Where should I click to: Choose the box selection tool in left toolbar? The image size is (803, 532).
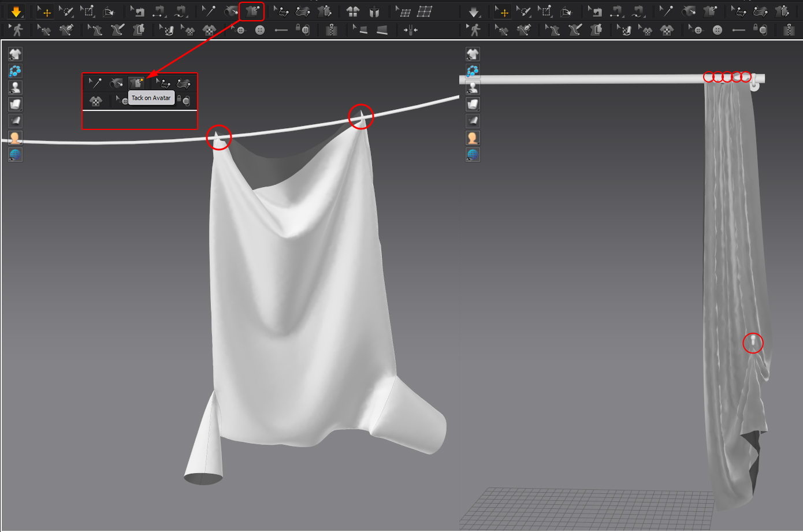87,11
